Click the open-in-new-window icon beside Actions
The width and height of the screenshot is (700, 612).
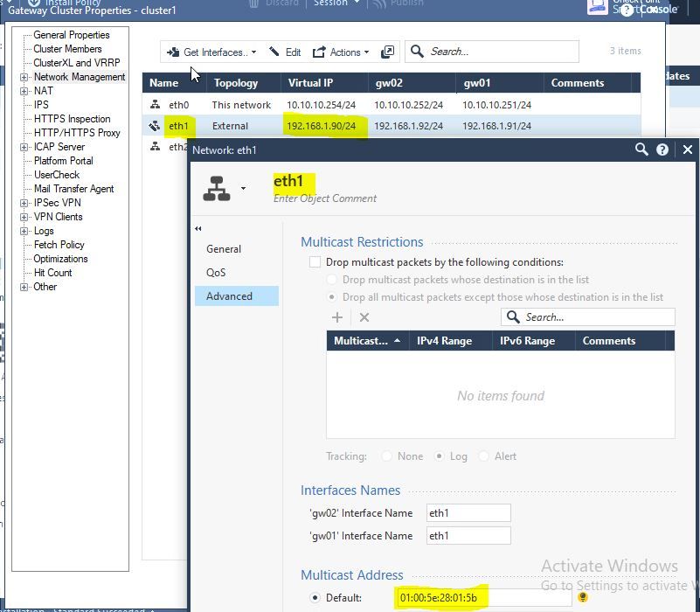coord(387,52)
